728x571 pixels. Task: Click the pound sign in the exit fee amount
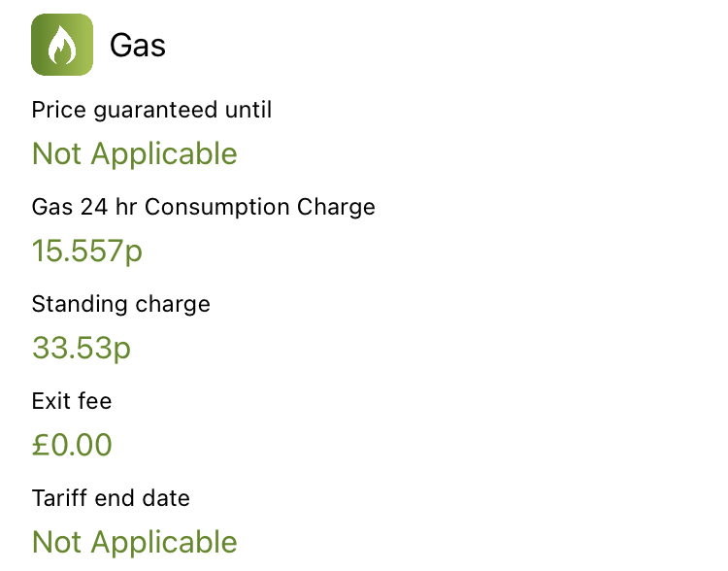(x=41, y=445)
